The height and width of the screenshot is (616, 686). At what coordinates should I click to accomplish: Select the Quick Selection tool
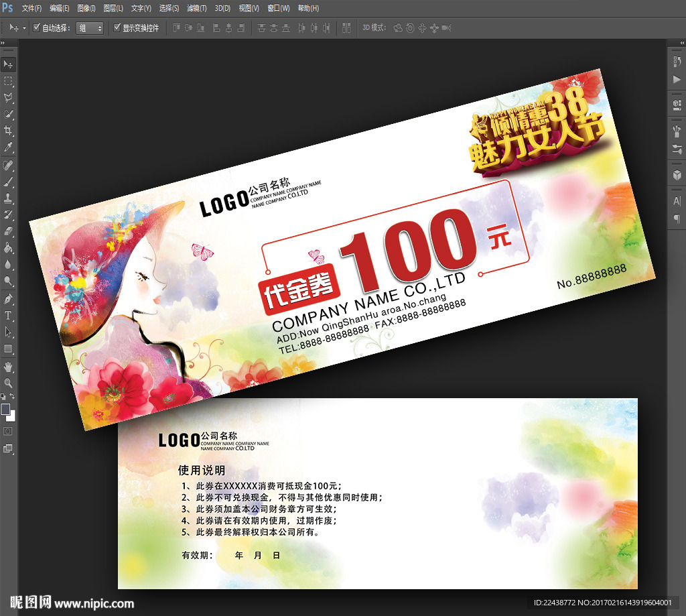tap(8, 114)
